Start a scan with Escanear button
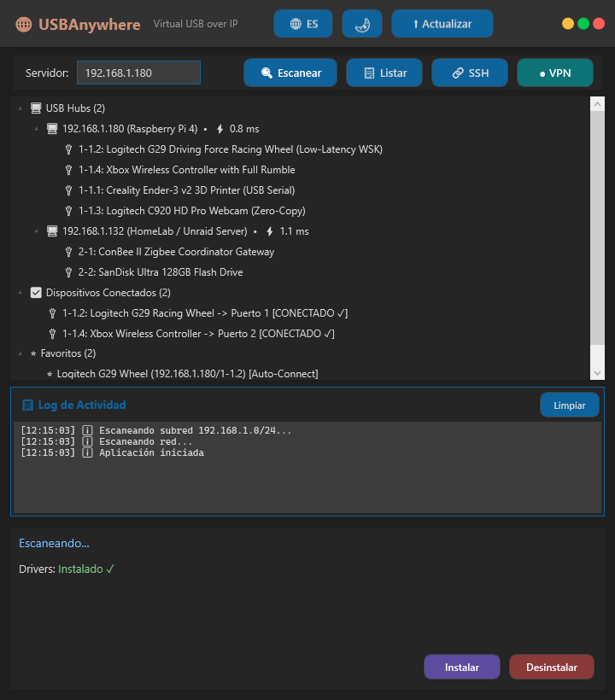The width and height of the screenshot is (615, 700). [290, 73]
